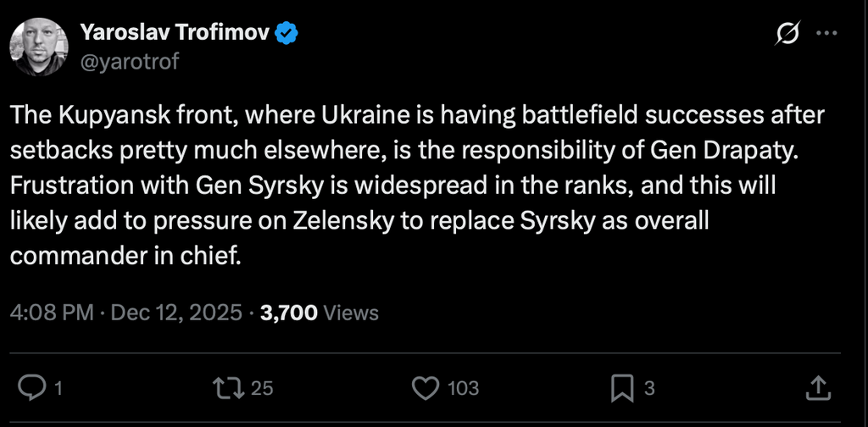Viewport: 868px width, 427px height.
Task: Click the 25 reposts count
Action: tap(263, 388)
